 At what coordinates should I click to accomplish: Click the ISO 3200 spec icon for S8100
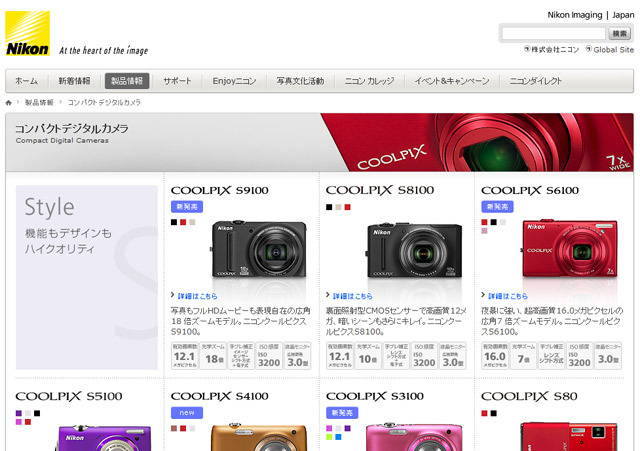pyautogui.click(x=424, y=356)
